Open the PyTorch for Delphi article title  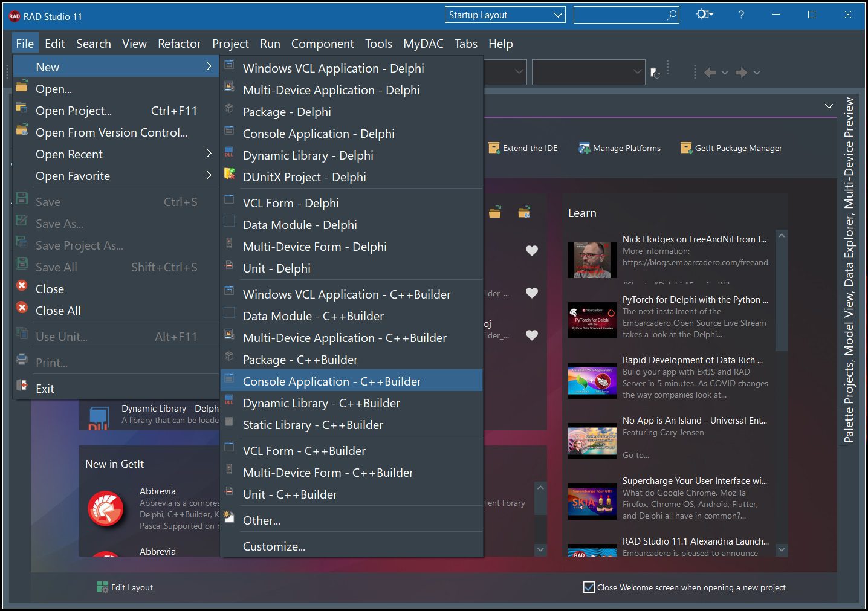click(x=695, y=300)
